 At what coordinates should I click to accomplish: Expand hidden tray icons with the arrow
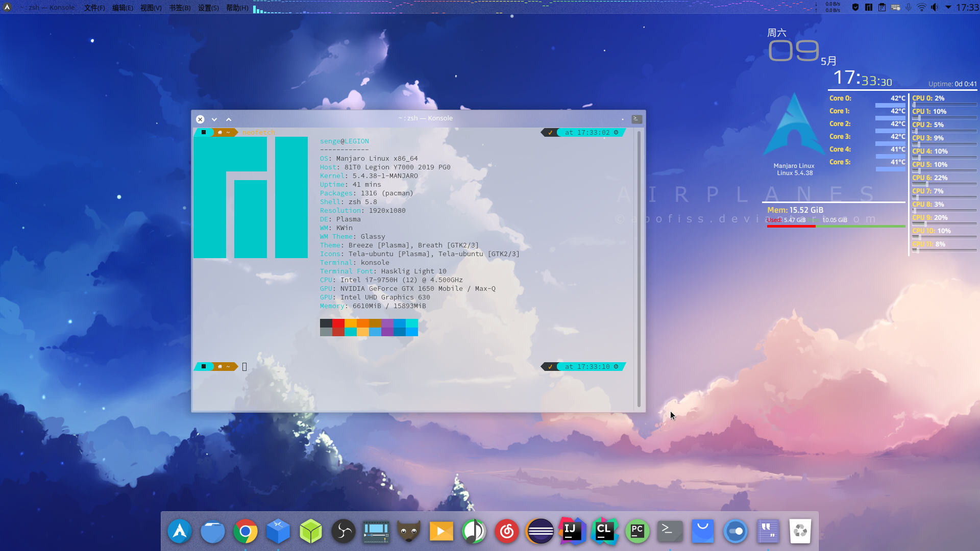tap(948, 7)
